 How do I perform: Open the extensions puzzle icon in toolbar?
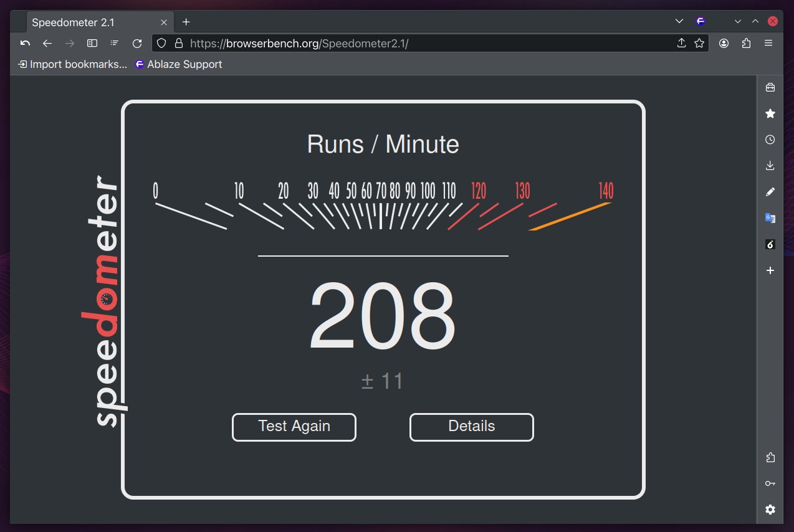tap(746, 43)
